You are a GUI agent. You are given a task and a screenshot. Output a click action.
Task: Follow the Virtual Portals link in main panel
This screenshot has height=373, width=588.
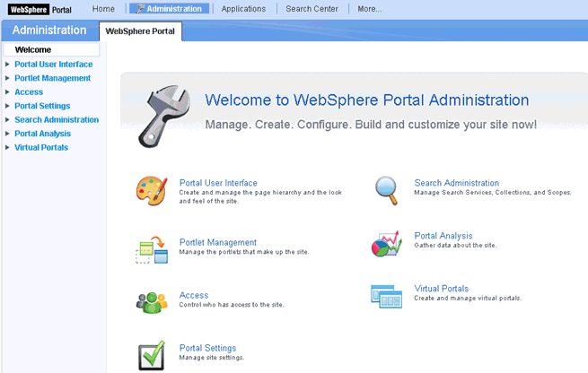(x=441, y=289)
